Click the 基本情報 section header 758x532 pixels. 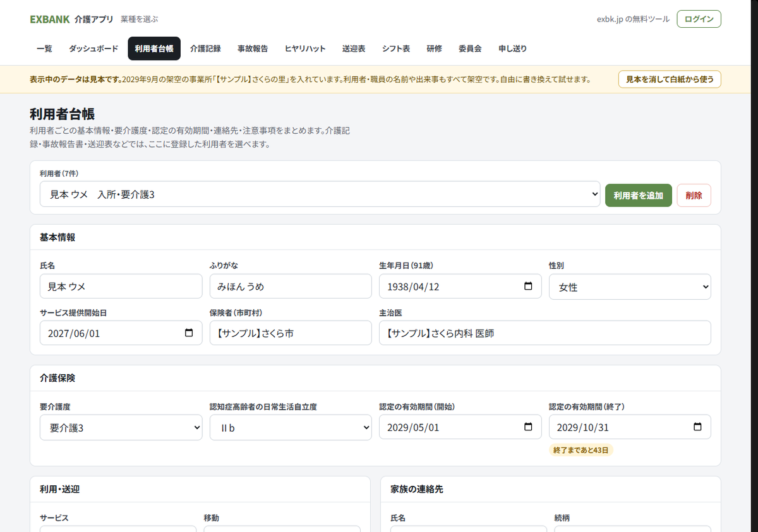pyautogui.click(x=57, y=237)
